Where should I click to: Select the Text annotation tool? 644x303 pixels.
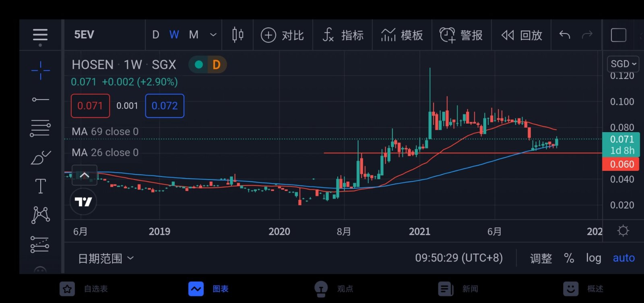pyautogui.click(x=41, y=186)
